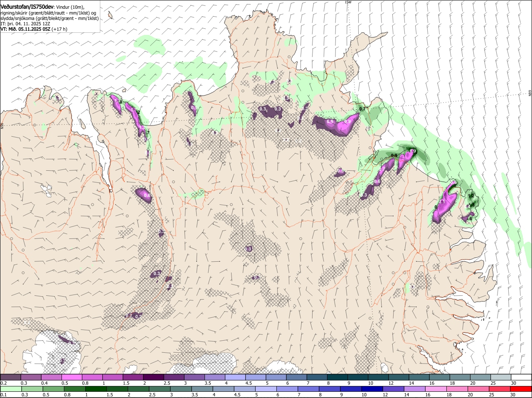Click the VT: Mið. 05.11.2025 05Z (+17 h) line
The image size is (532, 398).
pyautogui.click(x=34, y=29)
